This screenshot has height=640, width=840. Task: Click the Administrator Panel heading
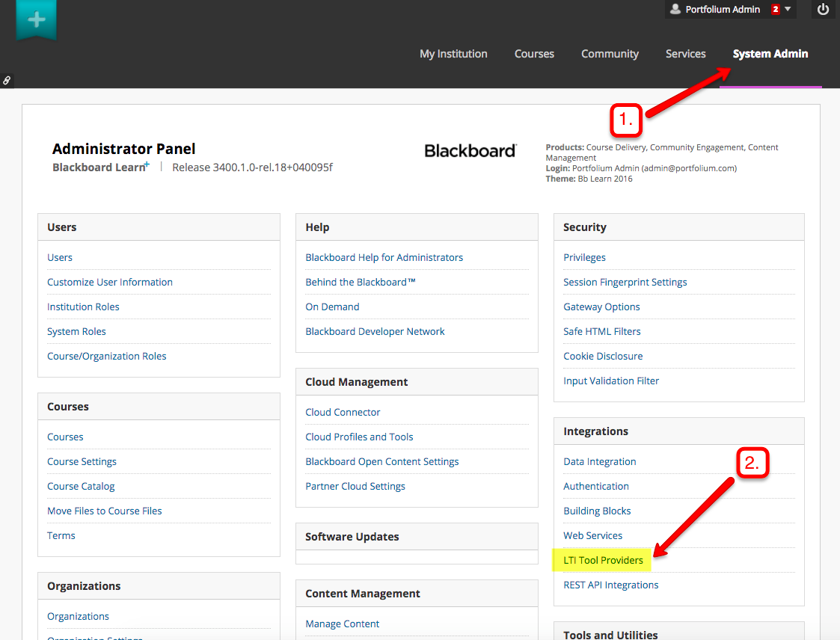123,149
